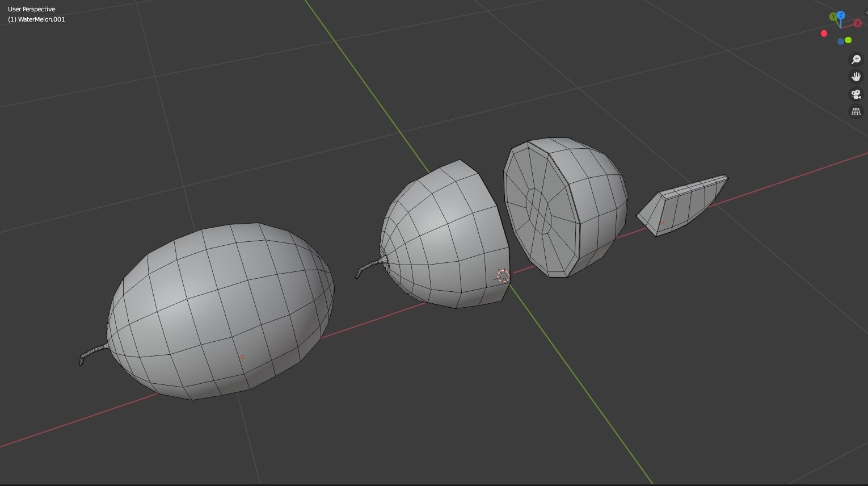This screenshot has height=486, width=868.
Task: Click the blue Z axis on navigation gizmo
Action: point(841,15)
